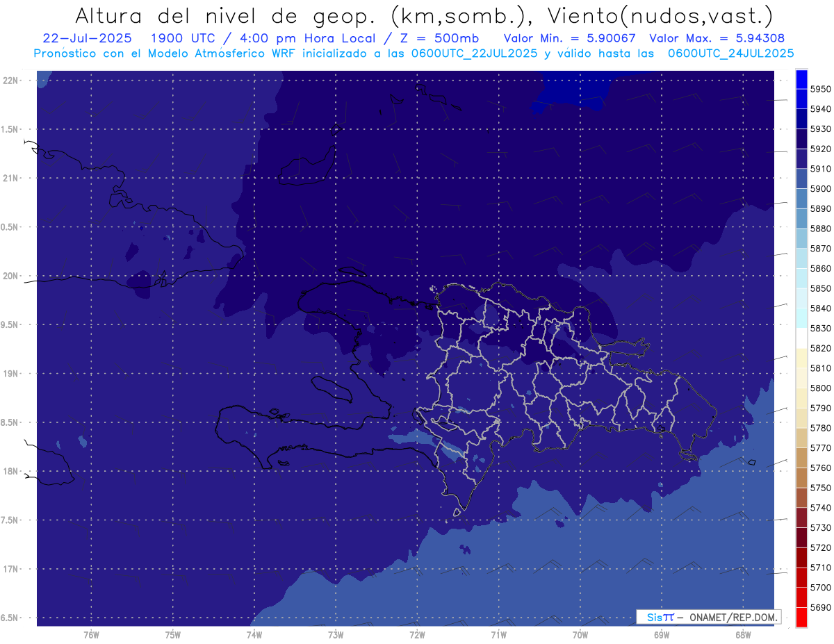Click the '5820' colorbar value
Screen dimensions: 834x644
(820, 348)
